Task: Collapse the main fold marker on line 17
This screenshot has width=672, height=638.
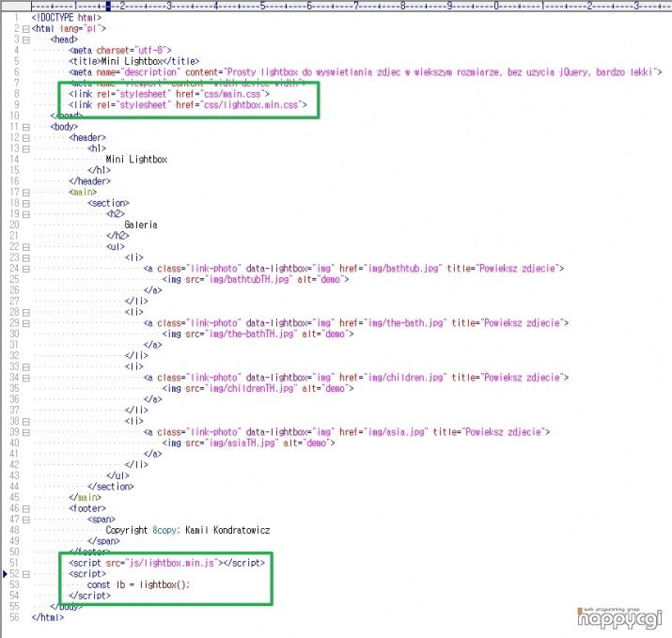Action: pyautogui.click(x=25, y=193)
